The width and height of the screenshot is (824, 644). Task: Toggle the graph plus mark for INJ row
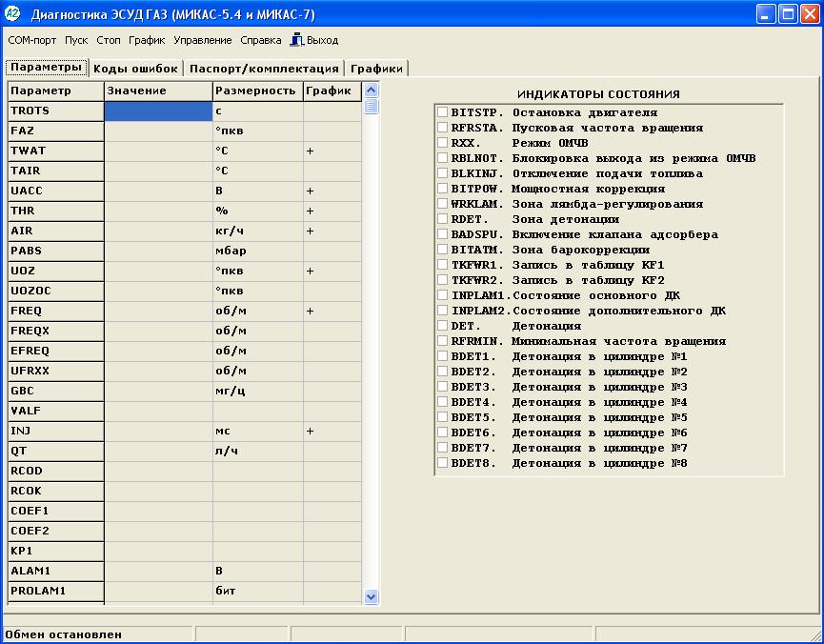310,431
